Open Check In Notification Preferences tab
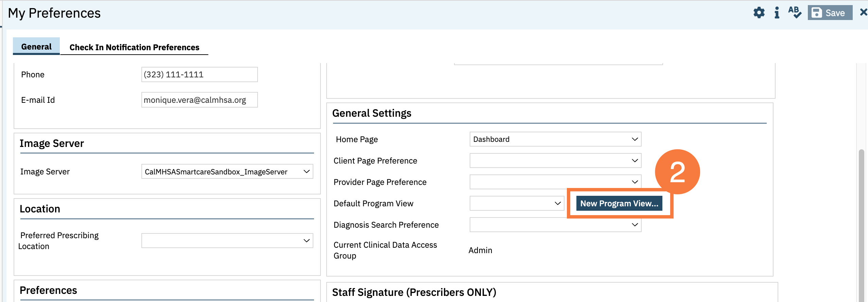This screenshot has width=868, height=302. coord(134,47)
